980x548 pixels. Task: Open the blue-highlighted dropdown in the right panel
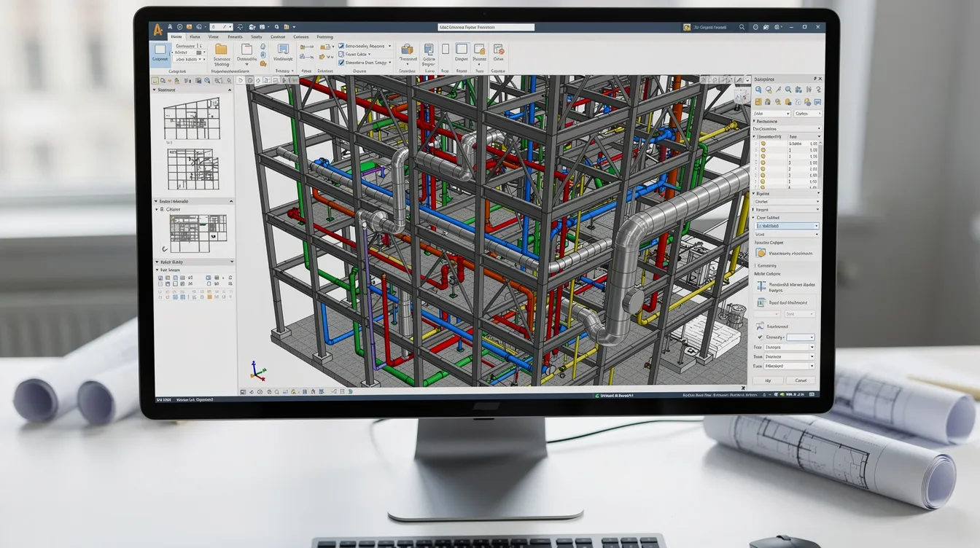(787, 226)
